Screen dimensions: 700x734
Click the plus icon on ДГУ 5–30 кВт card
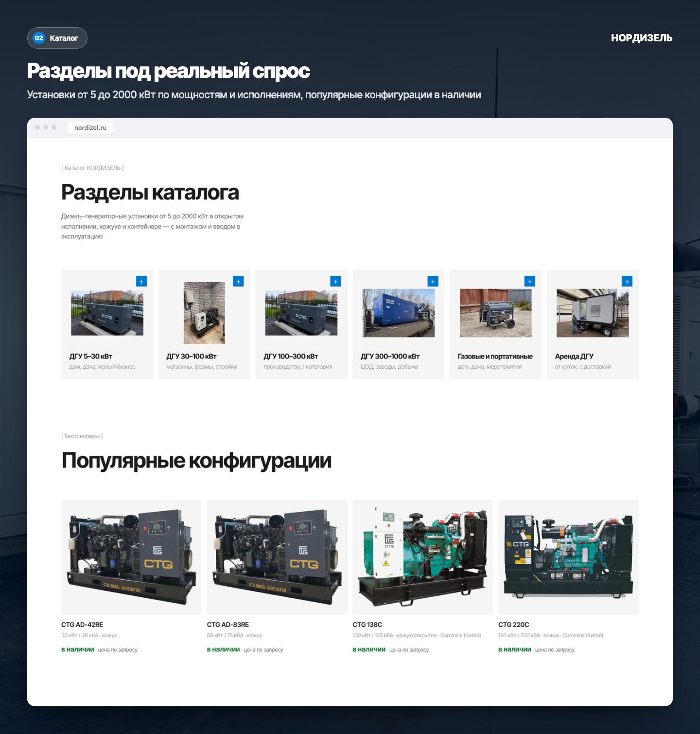(x=141, y=281)
